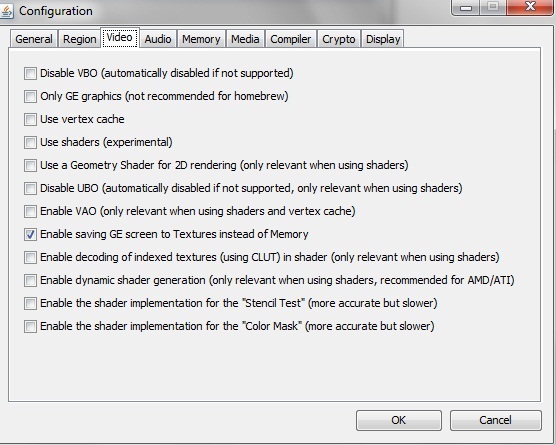Viewport: 556px width, 445px height.
Task: Enable the Disable VBO checkbox
Action: pyautogui.click(x=30, y=73)
